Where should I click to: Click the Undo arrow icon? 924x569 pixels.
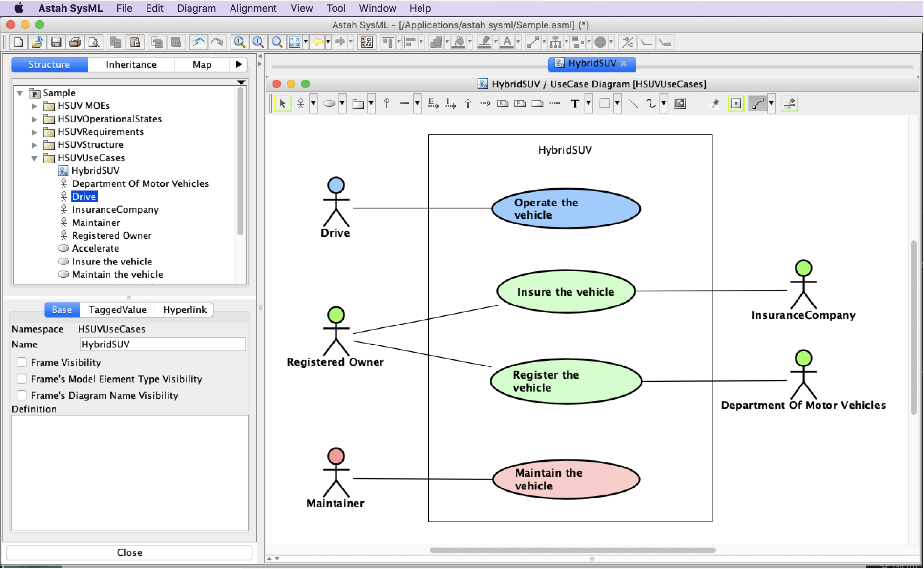pos(198,42)
